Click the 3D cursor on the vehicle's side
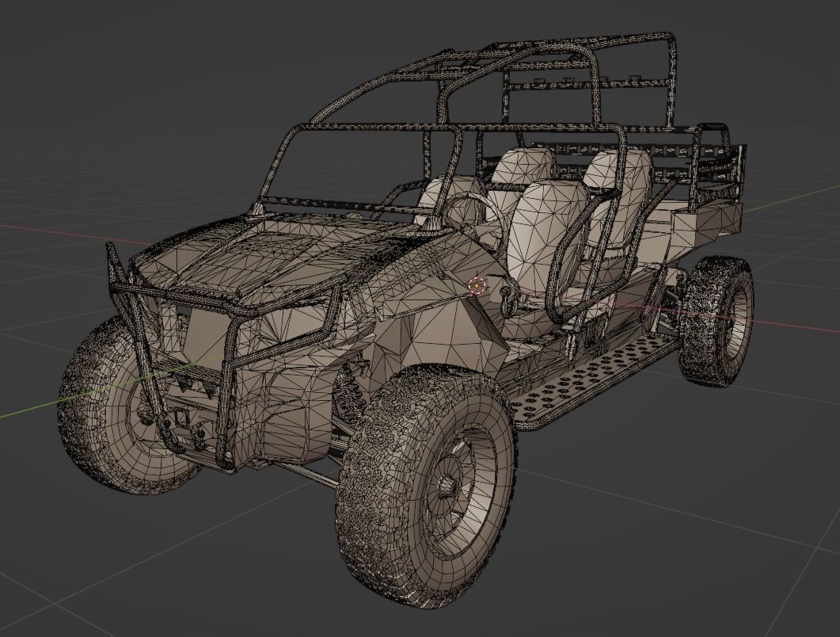The height and width of the screenshot is (637, 840). click(x=477, y=286)
